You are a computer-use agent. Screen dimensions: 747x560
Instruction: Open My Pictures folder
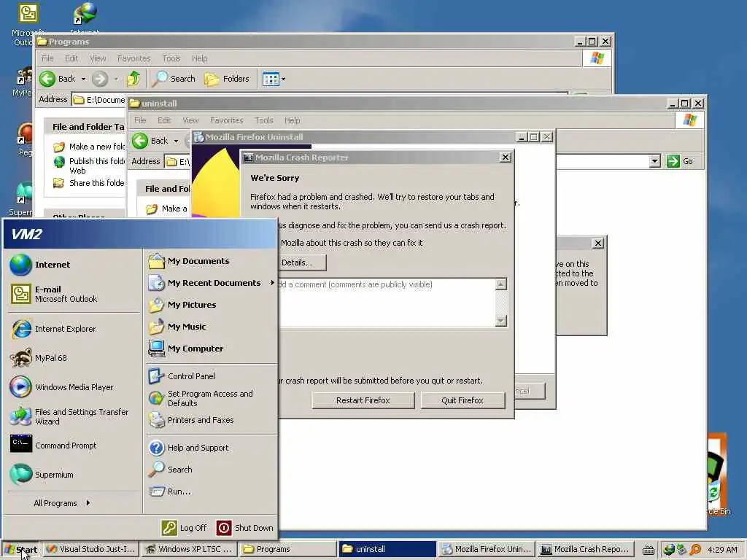coord(212,305)
